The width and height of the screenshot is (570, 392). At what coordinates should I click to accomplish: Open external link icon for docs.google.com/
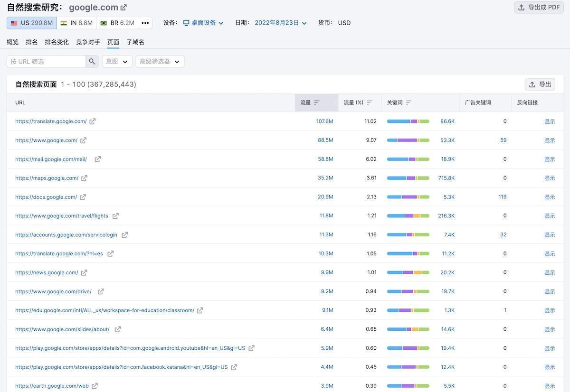[x=83, y=197]
